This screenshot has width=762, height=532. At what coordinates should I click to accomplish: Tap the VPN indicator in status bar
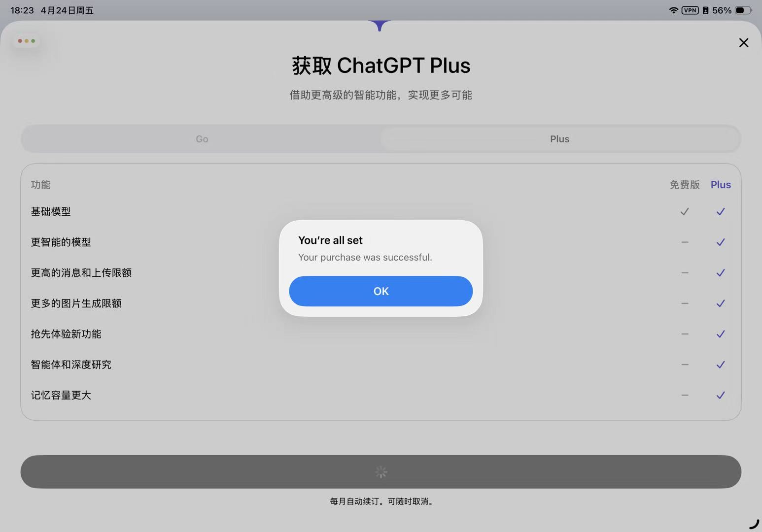pos(690,10)
